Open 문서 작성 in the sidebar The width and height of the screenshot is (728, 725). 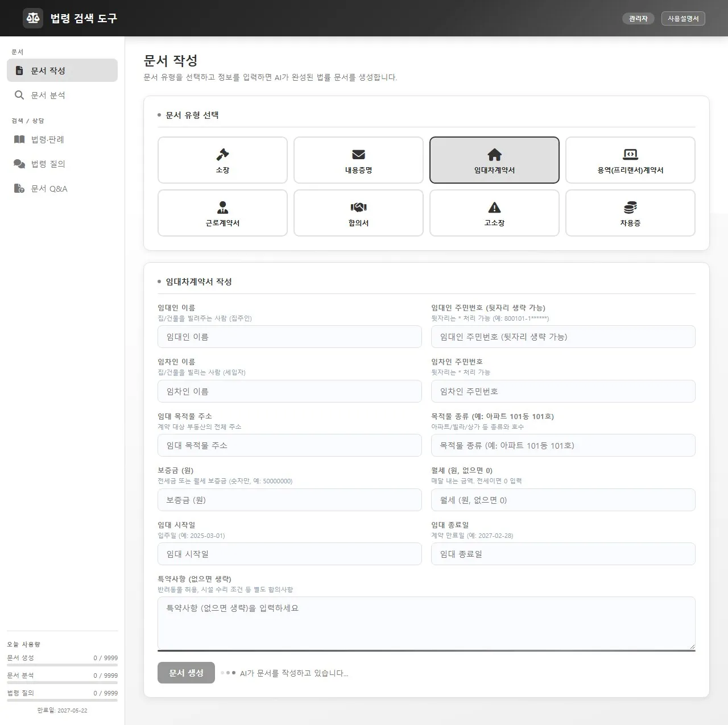62,71
